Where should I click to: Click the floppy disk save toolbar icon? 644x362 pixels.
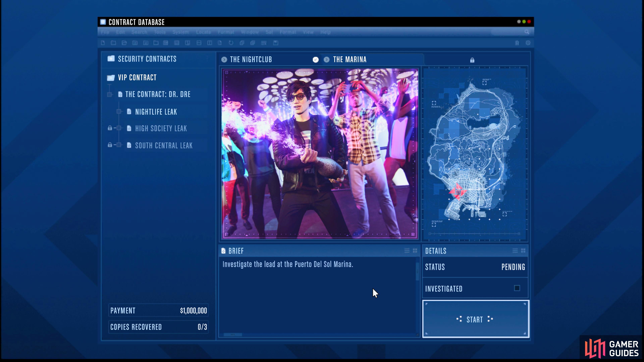tap(276, 43)
